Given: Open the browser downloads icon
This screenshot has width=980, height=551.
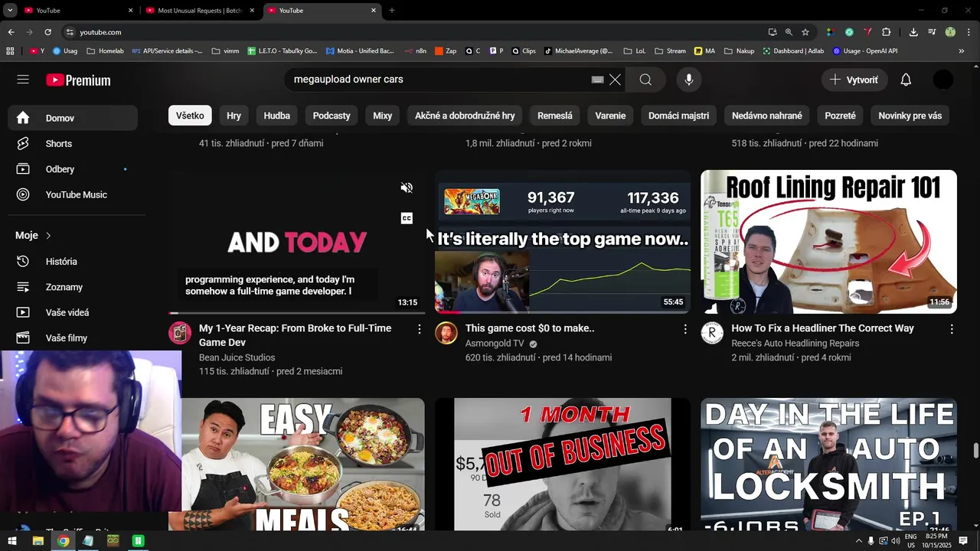Looking at the screenshot, I should (x=913, y=32).
